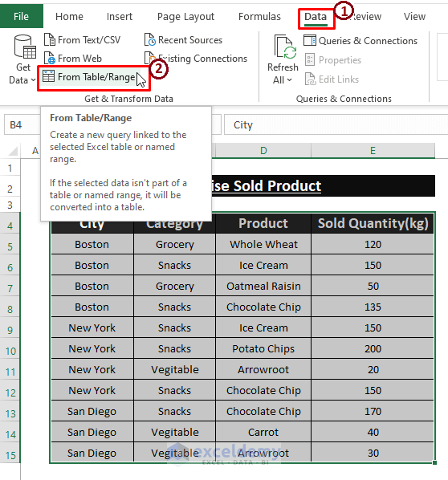Click the Name Box showing B4
Viewport: 448px width, 480px height.
[22, 124]
